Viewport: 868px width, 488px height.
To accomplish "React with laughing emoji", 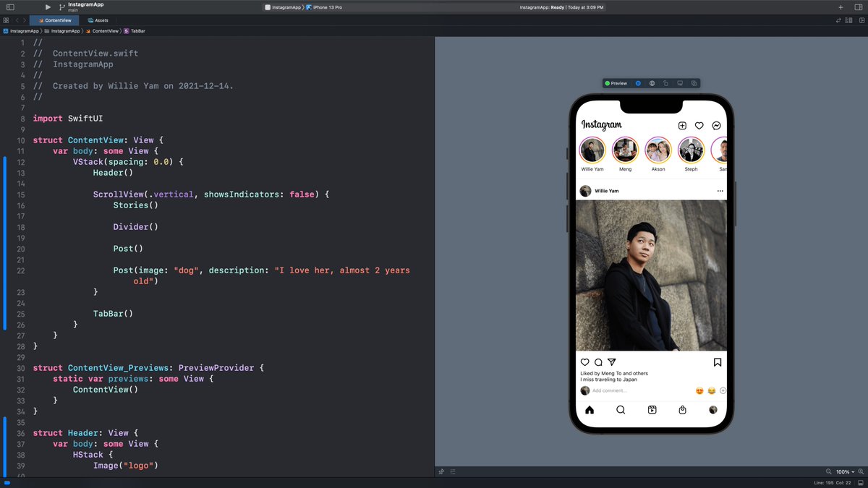I will [712, 390].
